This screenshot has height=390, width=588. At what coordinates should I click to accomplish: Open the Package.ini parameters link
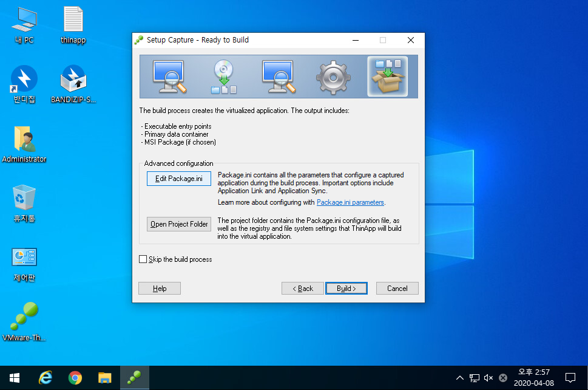[350, 202]
